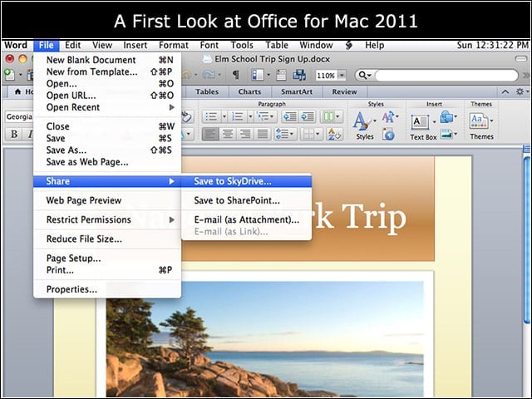The image size is (532, 399).
Task: Click the Columns icon in Paragraph group
Action: (x=328, y=116)
